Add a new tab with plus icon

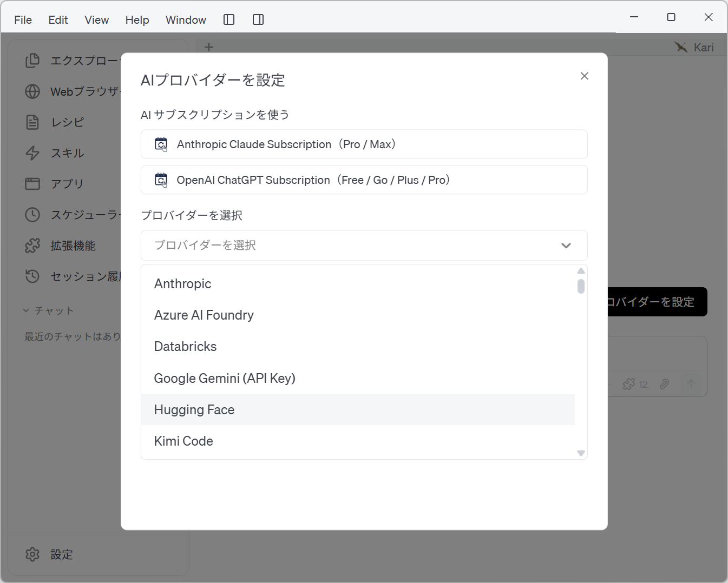click(x=209, y=47)
